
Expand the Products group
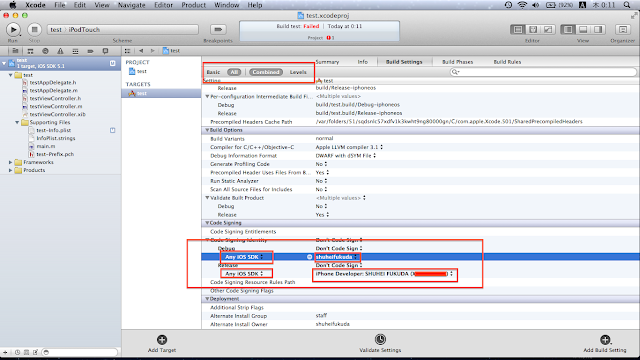point(11,170)
